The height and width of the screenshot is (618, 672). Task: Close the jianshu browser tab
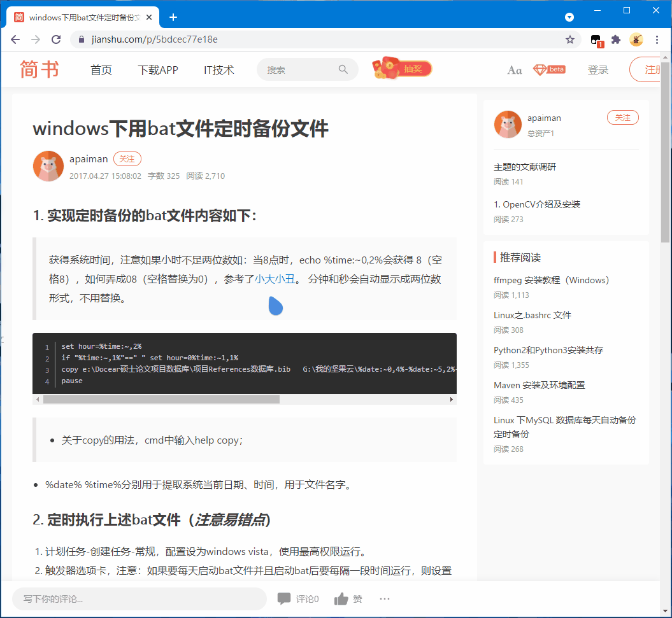[x=149, y=17]
